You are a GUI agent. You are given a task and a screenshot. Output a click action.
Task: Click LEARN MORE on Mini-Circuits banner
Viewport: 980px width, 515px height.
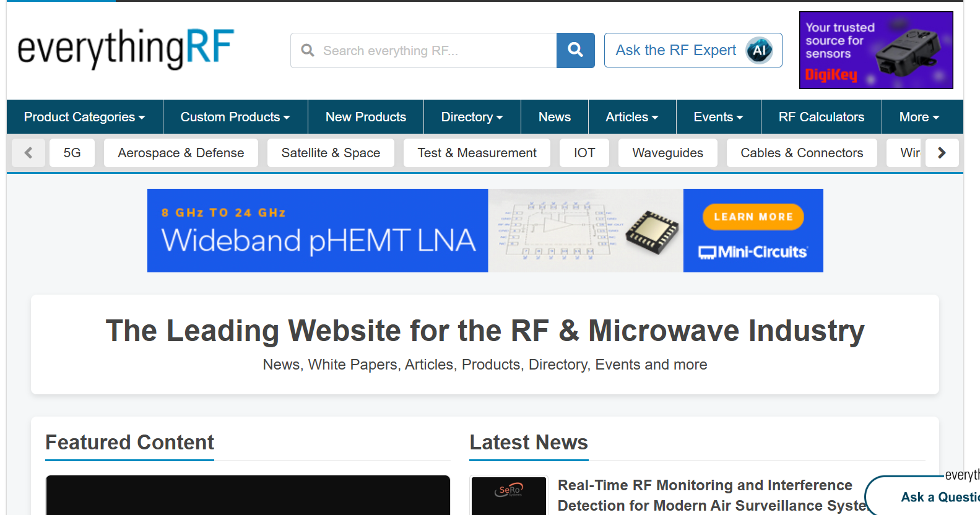click(753, 217)
